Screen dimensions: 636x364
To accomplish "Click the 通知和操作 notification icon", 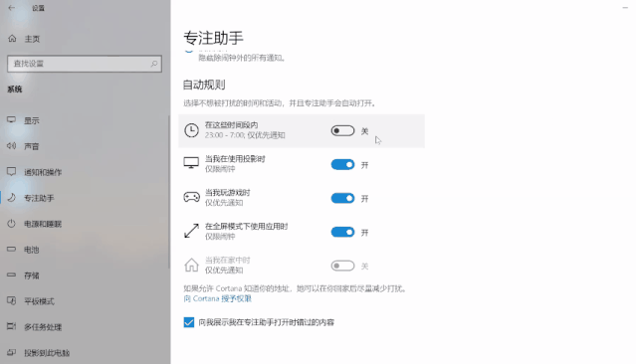I will click(x=11, y=171).
